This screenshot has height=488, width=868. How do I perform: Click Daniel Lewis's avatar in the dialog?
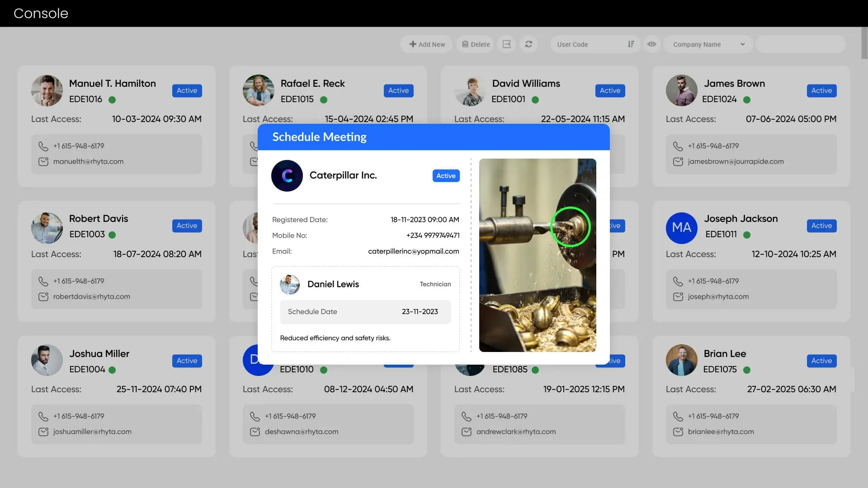tap(290, 284)
